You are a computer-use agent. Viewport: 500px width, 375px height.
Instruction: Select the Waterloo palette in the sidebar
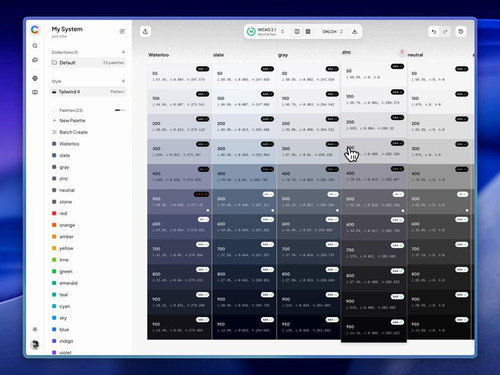click(x=69, y=144)
